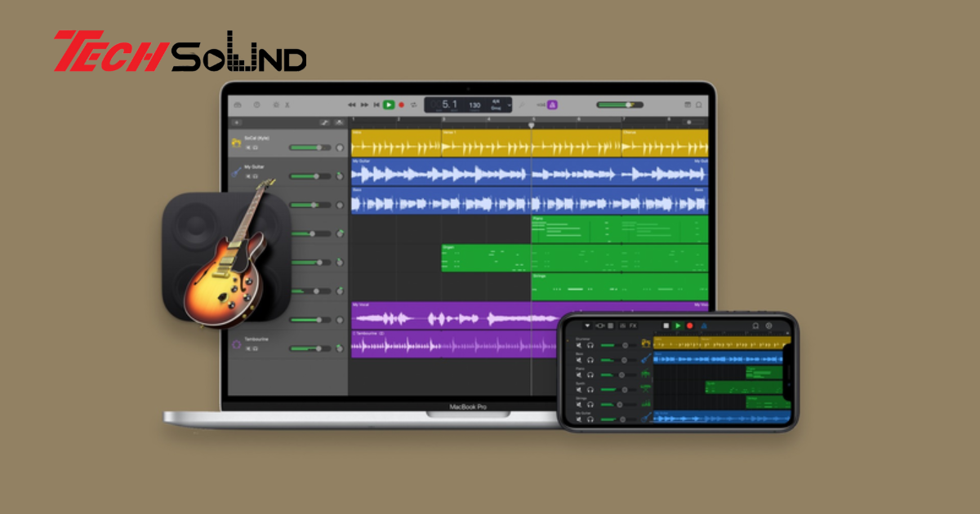The height and width of the screenshot is (514, 980).
Task: Click Fast Forward in the MacBook transport
Action: point(364,105)
